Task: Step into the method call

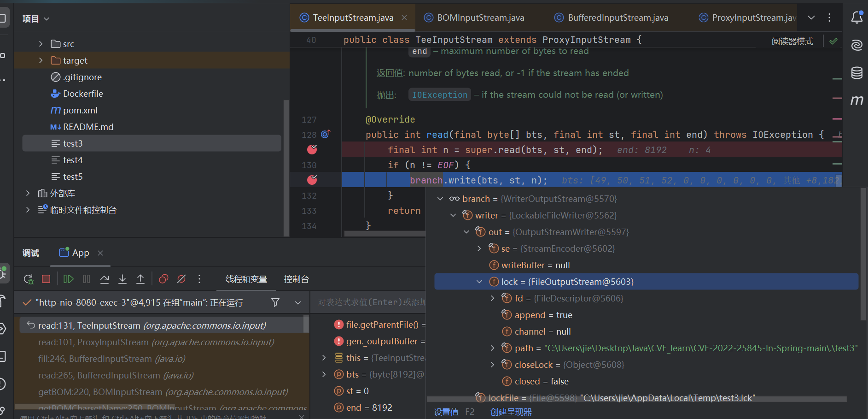Action: tap(122, 279)
